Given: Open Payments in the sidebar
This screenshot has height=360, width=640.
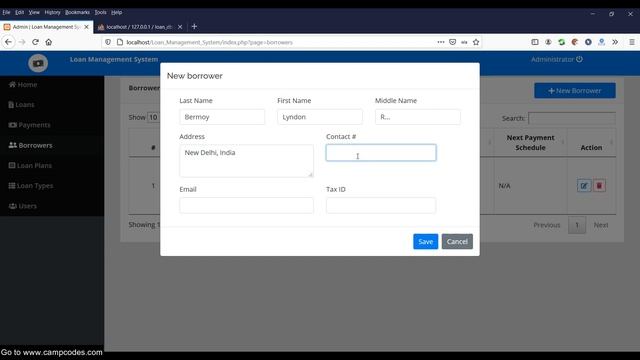Looking at the screenshot, I should pyautogui.click(x=52, y=125).
